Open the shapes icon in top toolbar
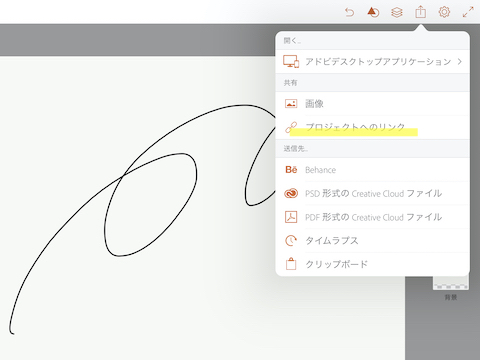This screenshot has width=480, height=360. click(x=373, y=13)
